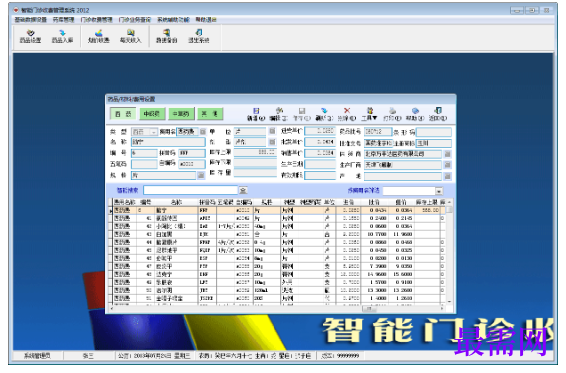Viewport: 566px width, 373px height.
Task: Click the 名称 input field
Action: pyautogui.click(x=168, y=142)
